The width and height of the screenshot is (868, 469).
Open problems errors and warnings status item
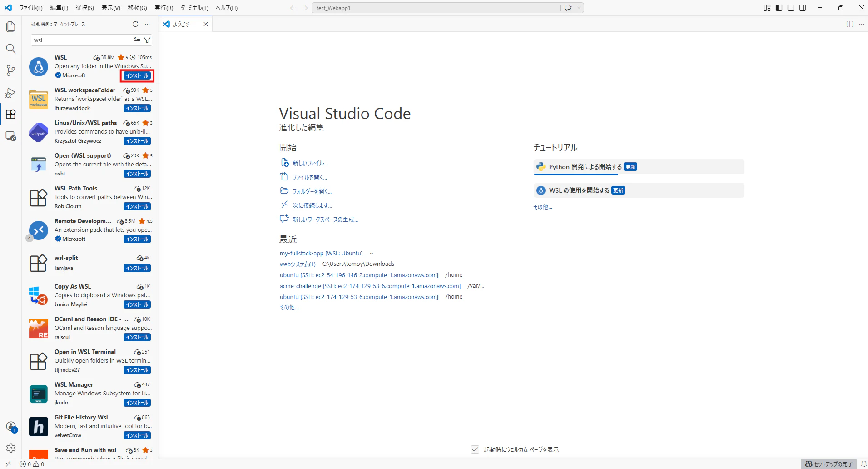click(x=32, y=464)
